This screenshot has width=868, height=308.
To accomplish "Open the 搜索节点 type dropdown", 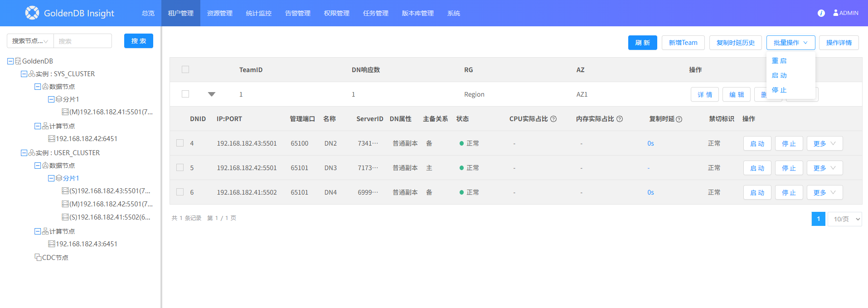I will pyautogui.click(x=30, y=41).
